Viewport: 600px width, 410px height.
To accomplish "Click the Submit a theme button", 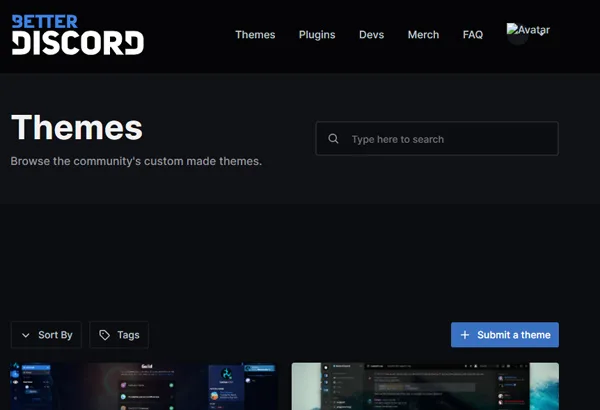I will (x=505, y=335).
